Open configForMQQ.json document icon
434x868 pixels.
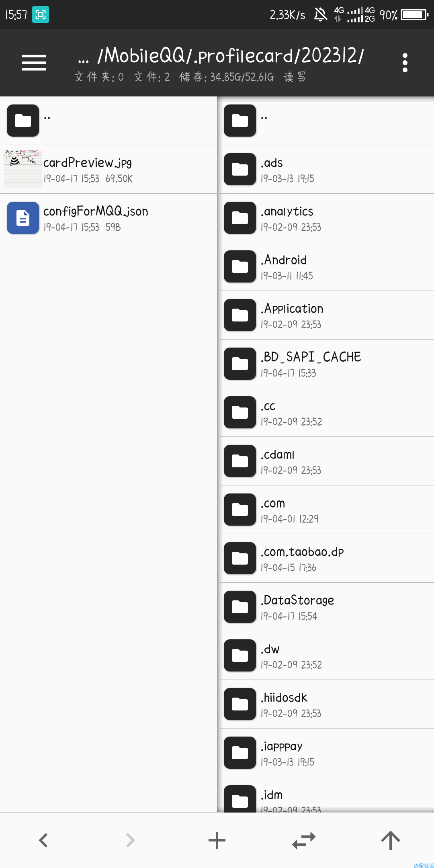coord(23,218)
